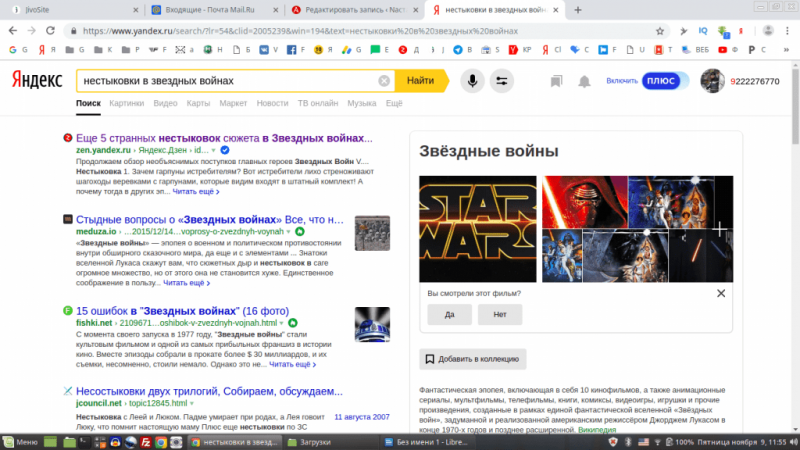Click the voice search microphone icon
Image resolution: width=800 pixels, height=450 pixels.
pos(472,81)
